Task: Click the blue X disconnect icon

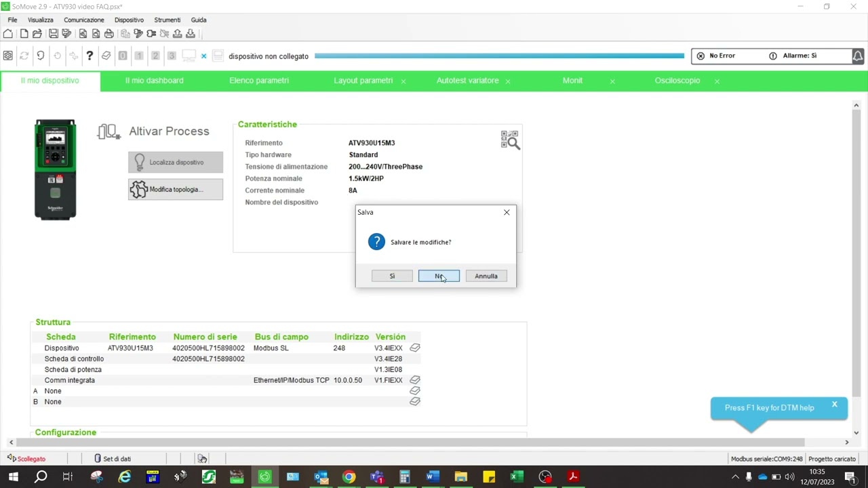Action: tap(203, 56)
